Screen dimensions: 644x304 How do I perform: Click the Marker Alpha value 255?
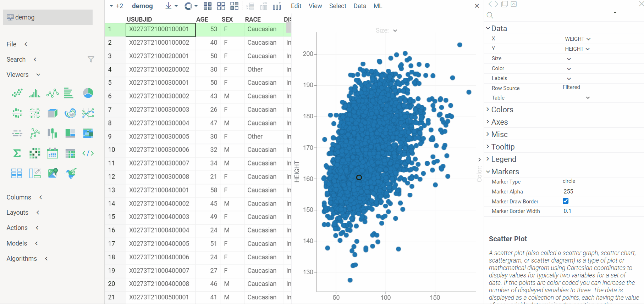[x=568, y=191]
